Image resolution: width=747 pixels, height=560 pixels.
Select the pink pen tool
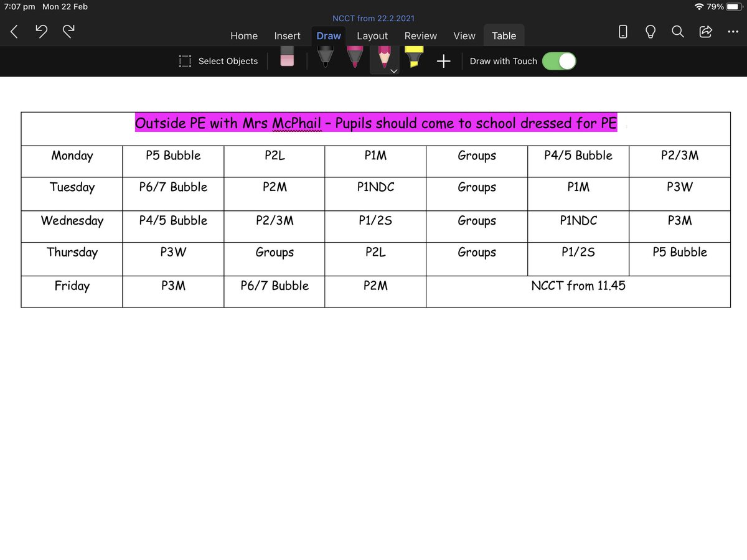point(355,57)
